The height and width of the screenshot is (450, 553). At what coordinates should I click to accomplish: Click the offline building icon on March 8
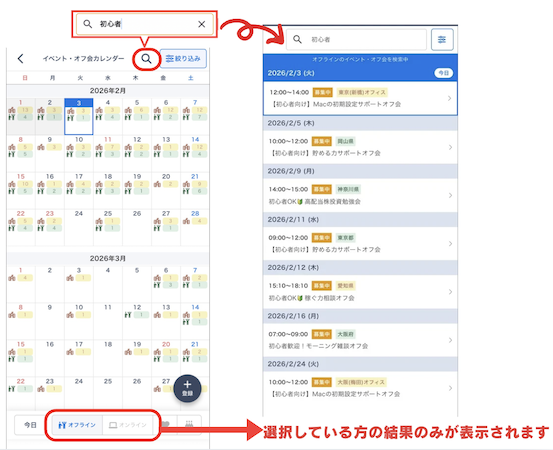(12, 315)
